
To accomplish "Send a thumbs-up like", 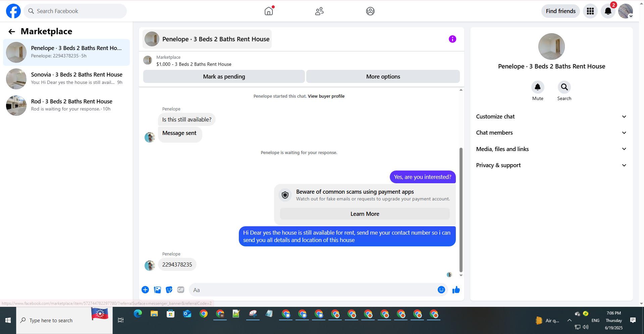I will click(x=456, y=290).
